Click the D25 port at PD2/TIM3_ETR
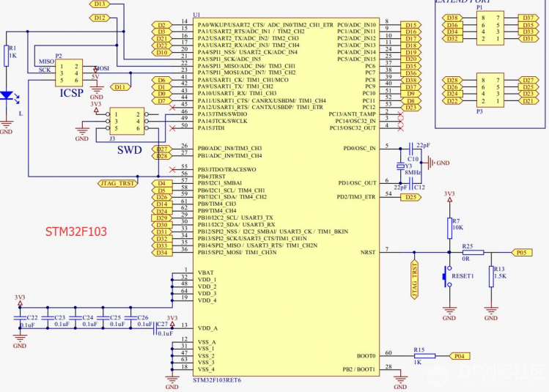The height and width of the screenshot is (392, 549). (410, 197)
